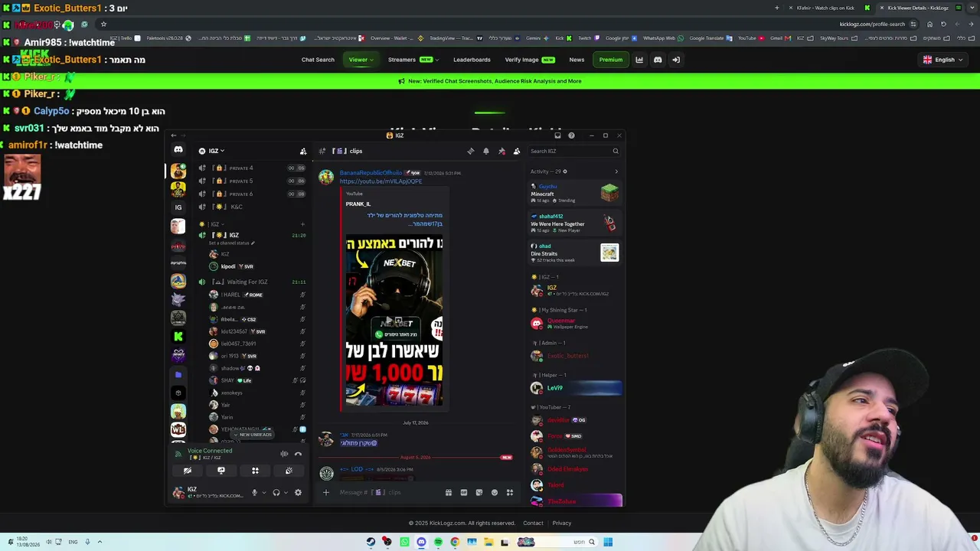980x551 pixels.
Task: Open ohad's Dire Straits activity card
Action: click(574, 253)
